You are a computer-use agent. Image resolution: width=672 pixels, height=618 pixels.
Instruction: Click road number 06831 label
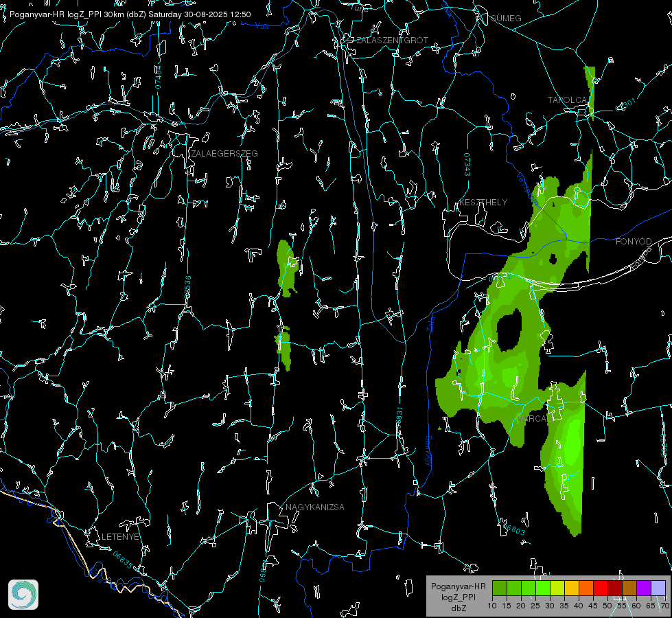(x=399, y=419)
